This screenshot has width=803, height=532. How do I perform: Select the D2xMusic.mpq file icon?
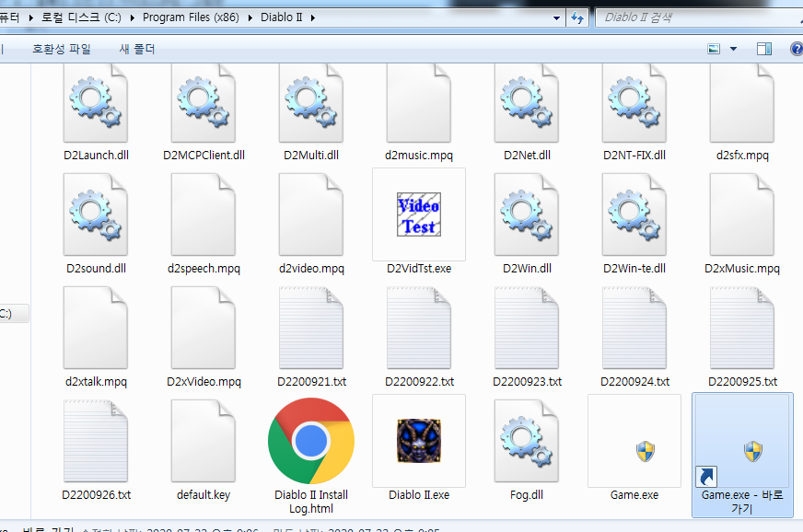(x=742, y=214)
